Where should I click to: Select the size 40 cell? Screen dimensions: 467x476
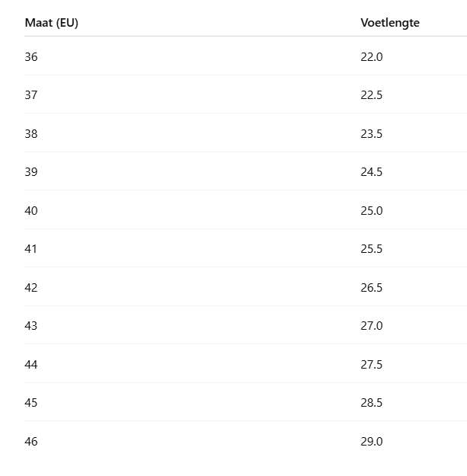click(31, 211)
